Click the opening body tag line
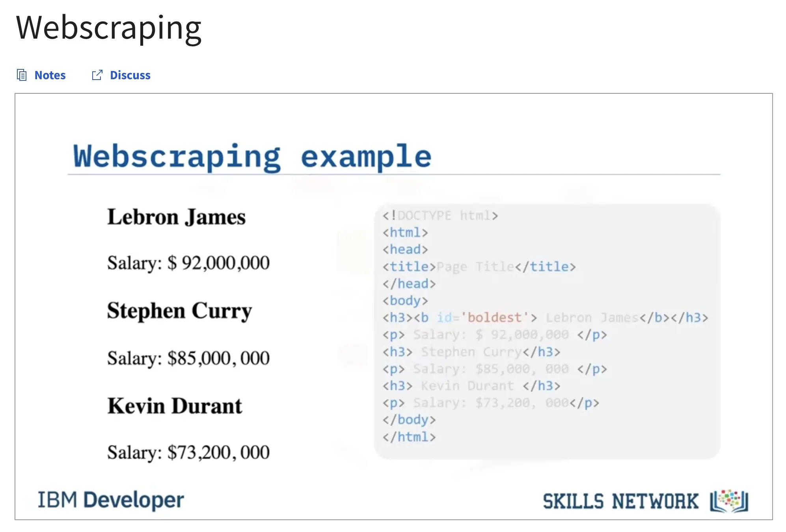The height and width of the screenshot is (532, 786). point(405,301)
